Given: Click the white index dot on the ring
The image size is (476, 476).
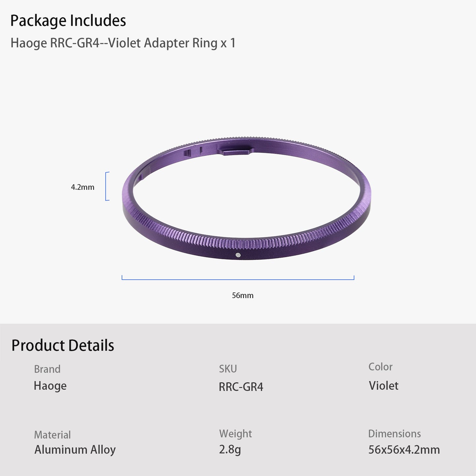Looking at the screenshot, I should pyautogui.click(x=238, y=255).
